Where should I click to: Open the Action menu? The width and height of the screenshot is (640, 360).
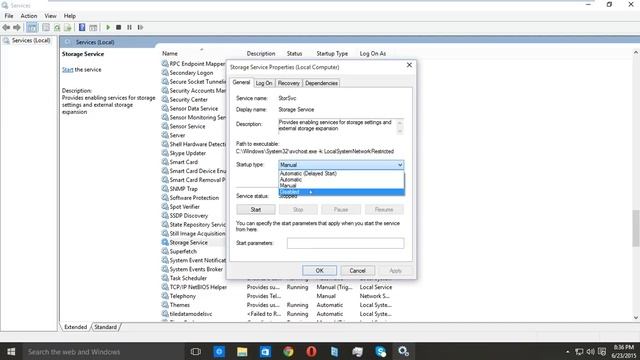[x=29, y=16]
